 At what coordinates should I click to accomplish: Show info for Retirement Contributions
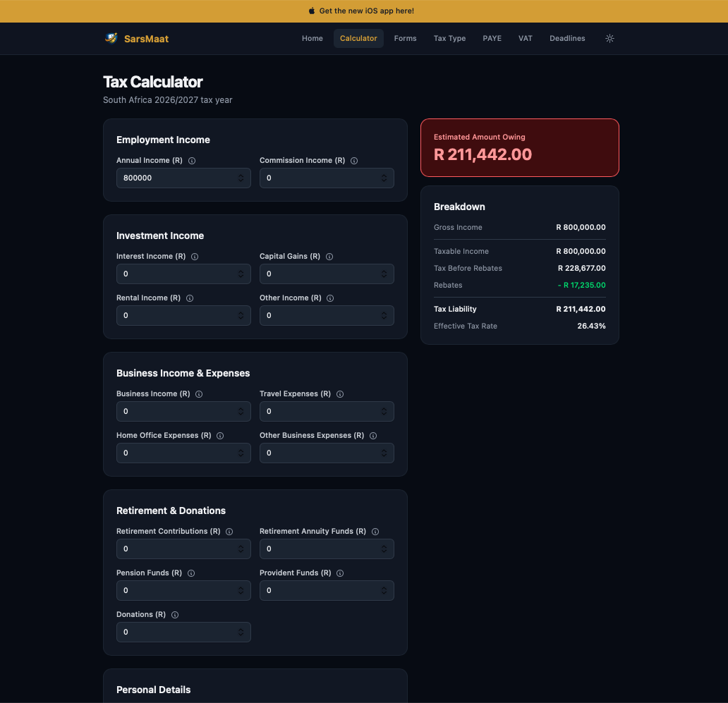pos(229,532)
